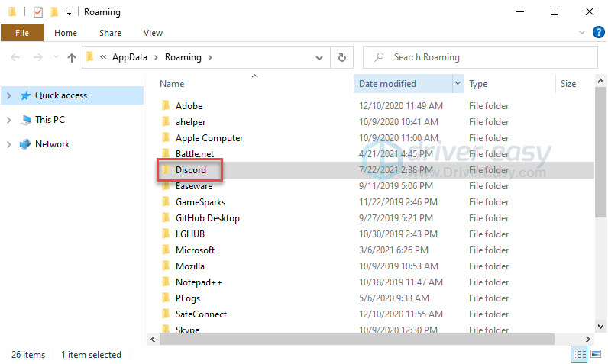The width and height of the screenshot is (608, 364).
Task: Select the Adobe folder
Action: (x=189, y=106)
